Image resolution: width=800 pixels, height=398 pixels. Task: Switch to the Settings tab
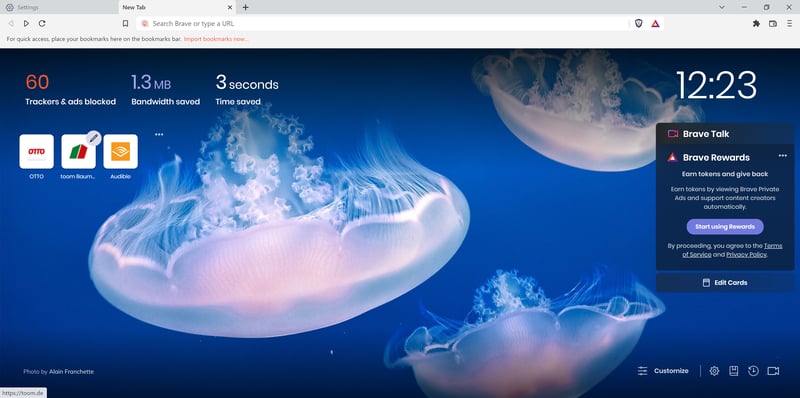click(x=59, y=7)
